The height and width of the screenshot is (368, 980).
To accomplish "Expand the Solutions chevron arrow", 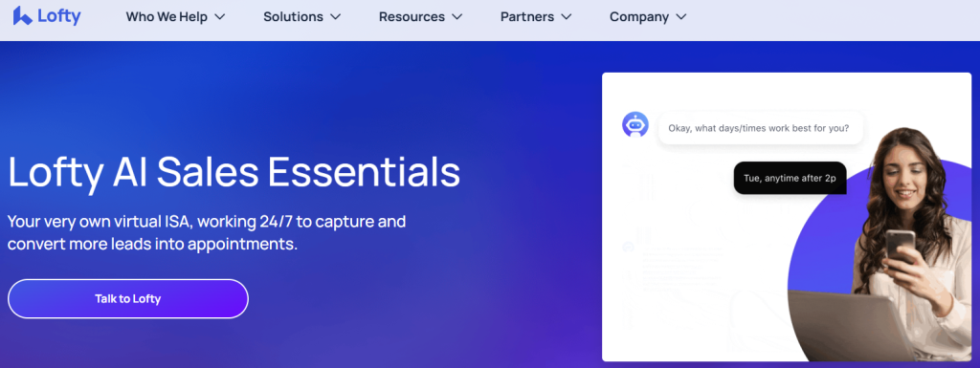I will tap(336, 17).
